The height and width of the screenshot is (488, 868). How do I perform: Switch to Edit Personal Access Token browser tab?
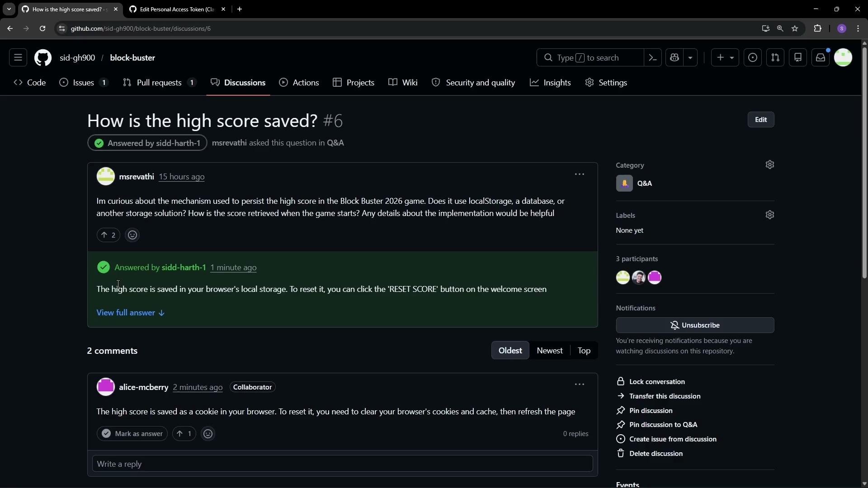(x=177, y=9)
